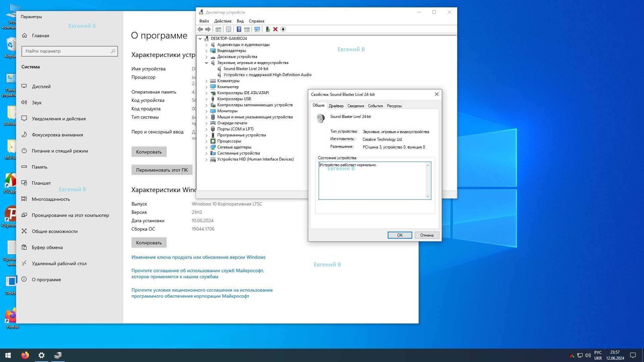Open the Изменение ключа продукта link
This screenshot has height=362, width=644.
click(199, 257)
